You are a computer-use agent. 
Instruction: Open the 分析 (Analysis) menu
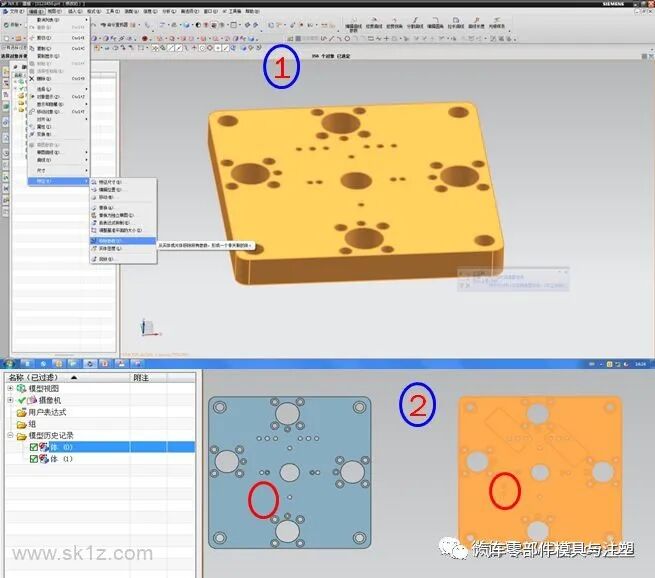pyautogui.click(x=169, y=11)
